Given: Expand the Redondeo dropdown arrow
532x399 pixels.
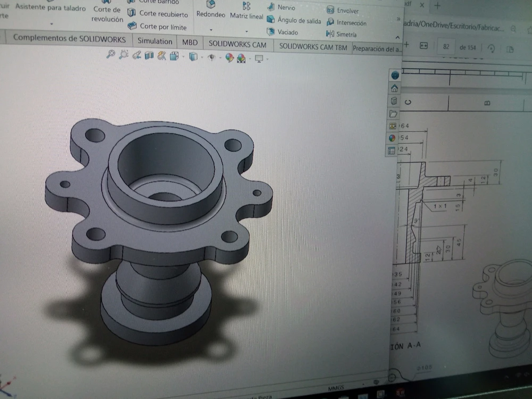Looking at the screenshot, I should (x=211, y=30).
